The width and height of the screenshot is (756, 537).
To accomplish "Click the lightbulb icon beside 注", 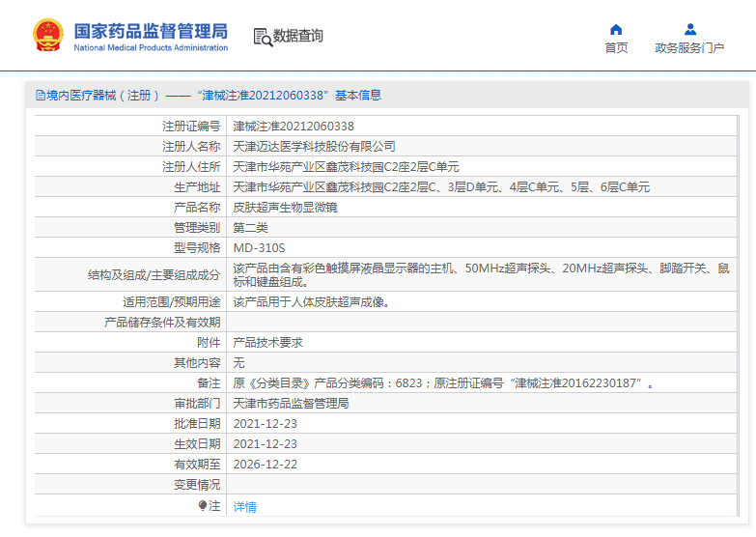I will click(203, 505).
